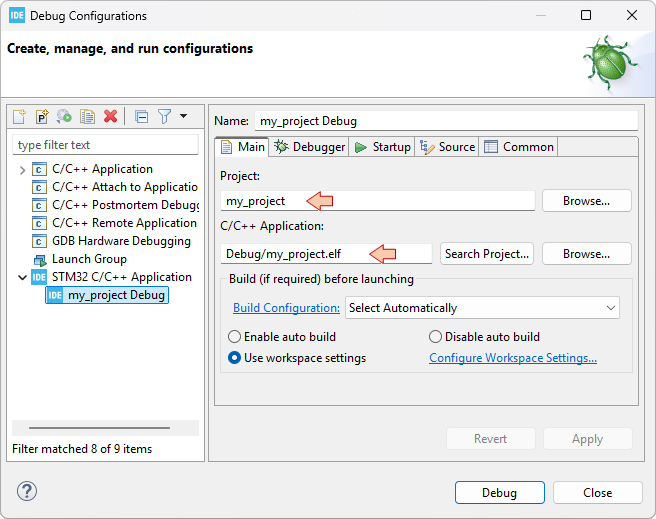The height and width of the screenshot is (519, 656).
Task: Select Disable auto build radio button
Action: click(x=435, y=337)
